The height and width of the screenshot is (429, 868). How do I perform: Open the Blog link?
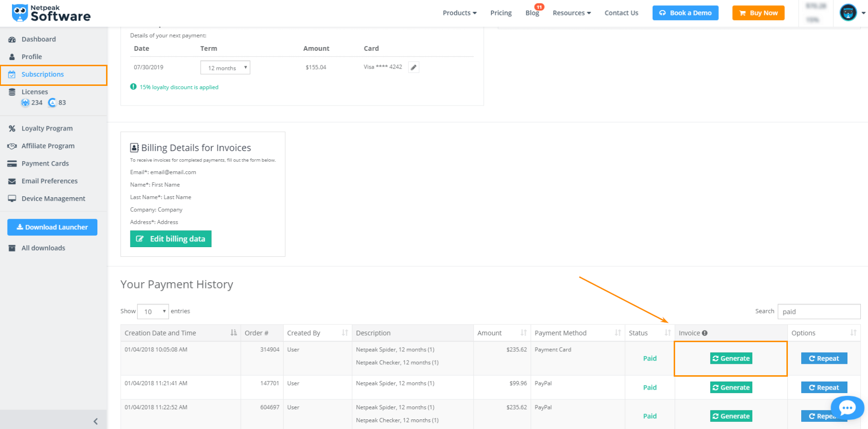coord(532,13)
